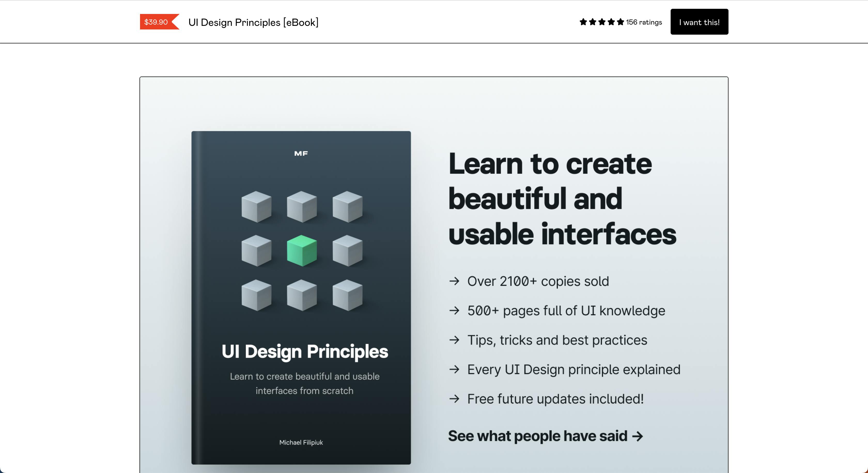Open the 156 ratings text
Viewport: 868px width, 473px height.
(644, 22)
